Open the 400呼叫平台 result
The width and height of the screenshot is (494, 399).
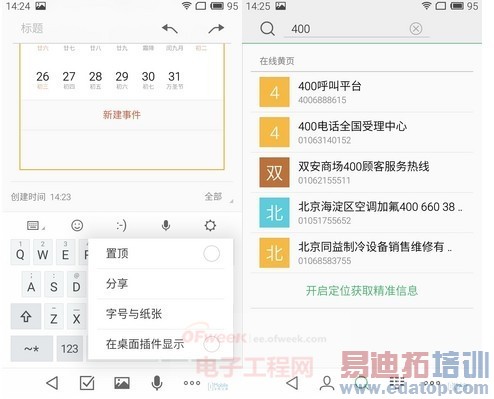(x=362, y=92)
